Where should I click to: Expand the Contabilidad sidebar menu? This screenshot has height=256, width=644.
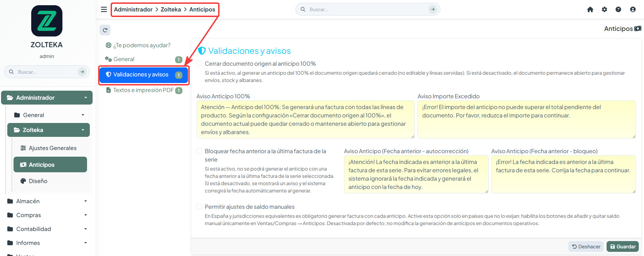pos(47,229)
